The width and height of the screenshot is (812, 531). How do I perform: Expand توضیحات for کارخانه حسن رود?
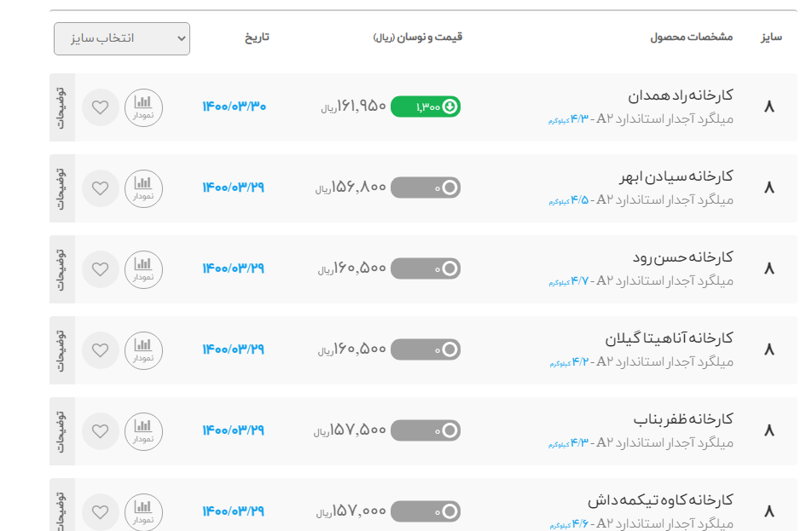(x=61, y=269)
